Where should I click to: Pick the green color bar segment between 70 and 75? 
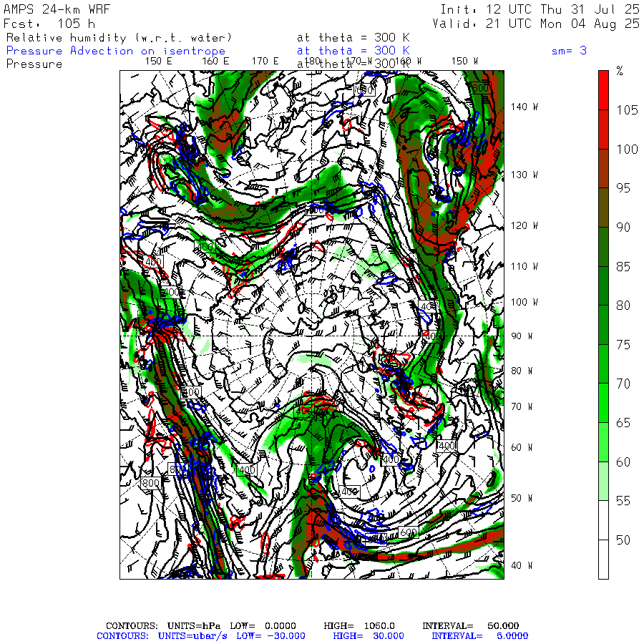click(x=603, y=364)
